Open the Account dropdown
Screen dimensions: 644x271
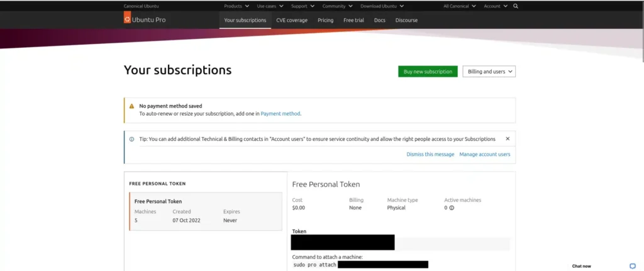[496, 6]
